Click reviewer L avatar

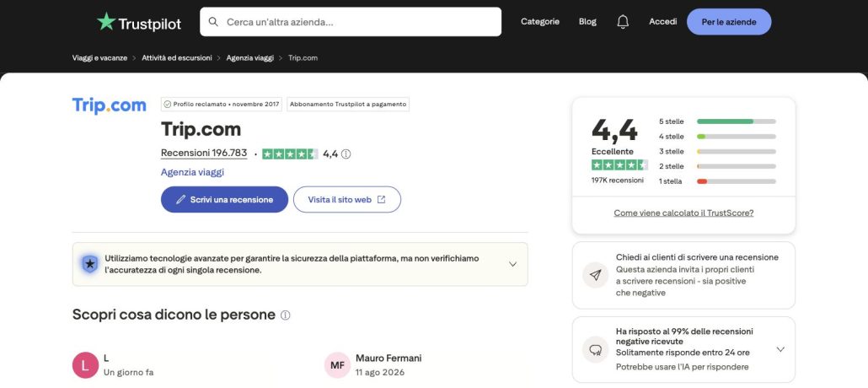[x=85, y=365]
